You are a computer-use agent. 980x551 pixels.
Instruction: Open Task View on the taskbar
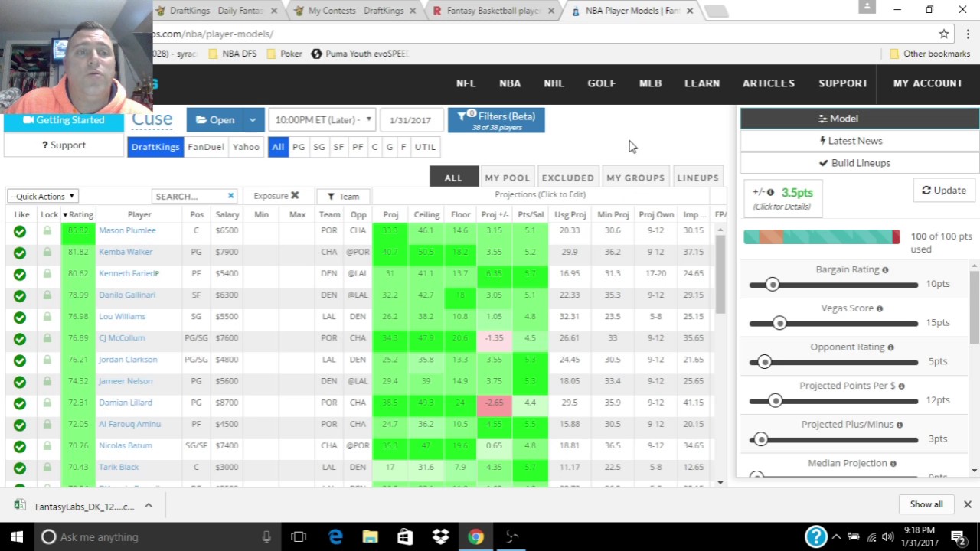pyautogui.click(x=299, y=537)
